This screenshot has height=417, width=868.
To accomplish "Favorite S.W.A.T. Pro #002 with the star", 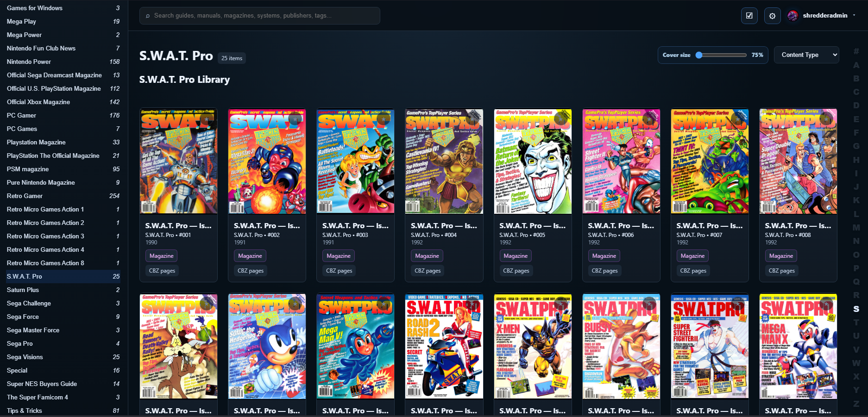I will point(295,119).
